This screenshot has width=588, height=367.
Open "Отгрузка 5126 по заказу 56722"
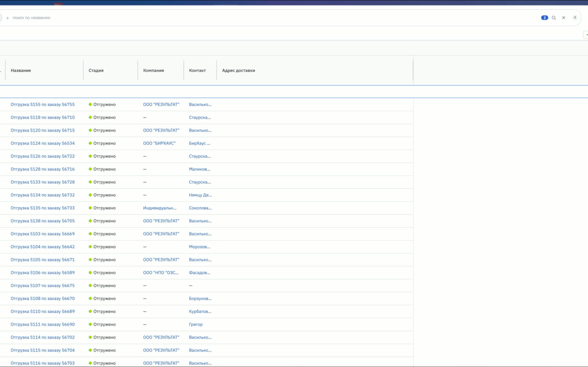[43, 156]
